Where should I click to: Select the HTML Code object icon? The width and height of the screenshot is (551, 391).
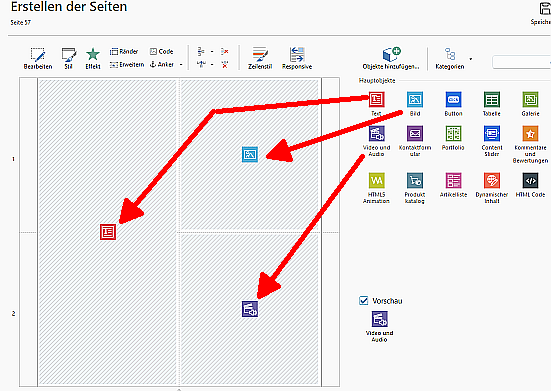(530, 181)
